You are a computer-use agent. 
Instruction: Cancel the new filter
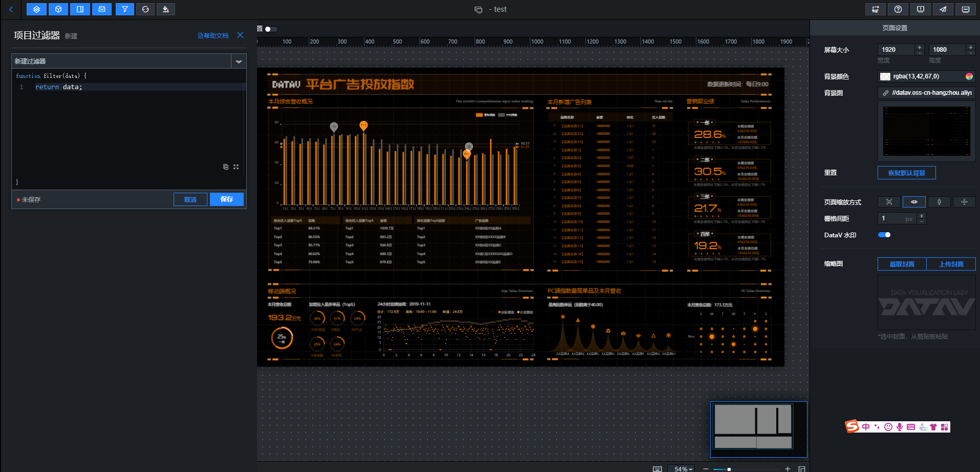[x=190, y=199]
